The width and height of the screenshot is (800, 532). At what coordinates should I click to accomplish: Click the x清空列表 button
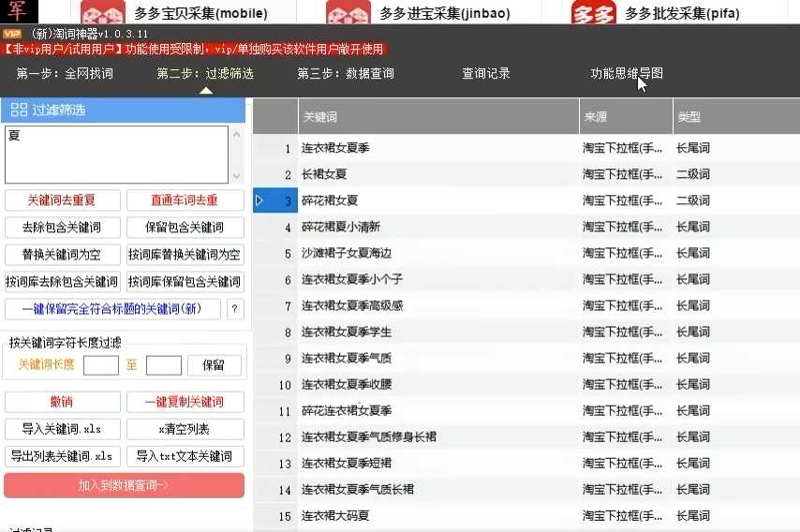(185, 429)
